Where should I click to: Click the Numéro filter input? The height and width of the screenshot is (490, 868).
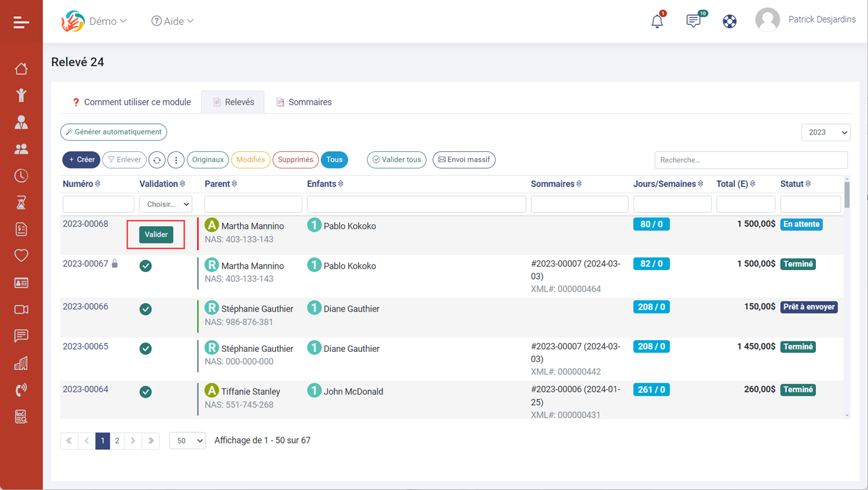99,204
